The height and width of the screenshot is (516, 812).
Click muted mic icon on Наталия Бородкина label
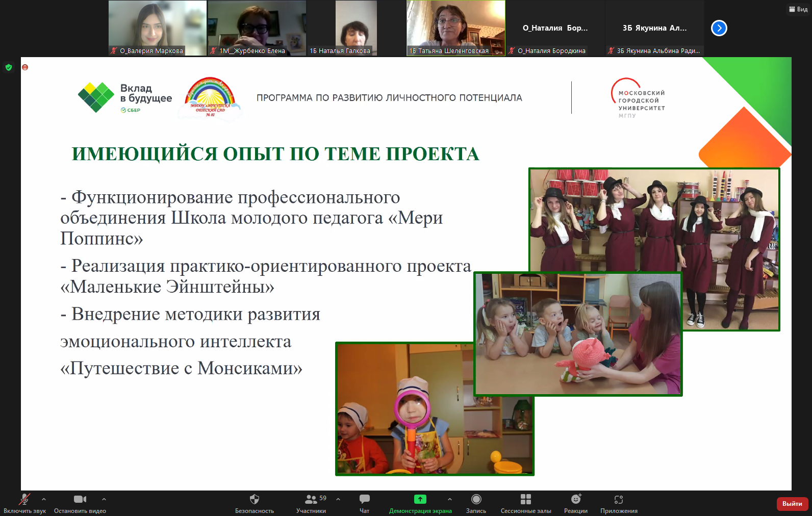(x=512, y=50)
